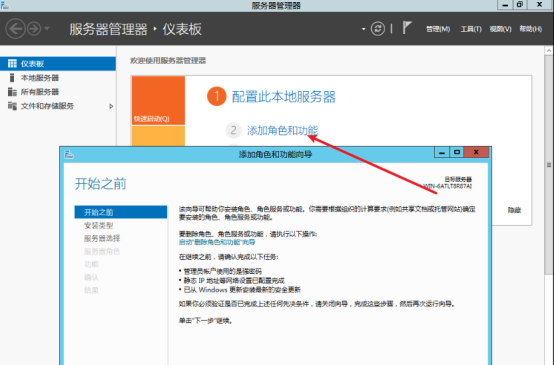Open the 视图(V) menu

500,29
